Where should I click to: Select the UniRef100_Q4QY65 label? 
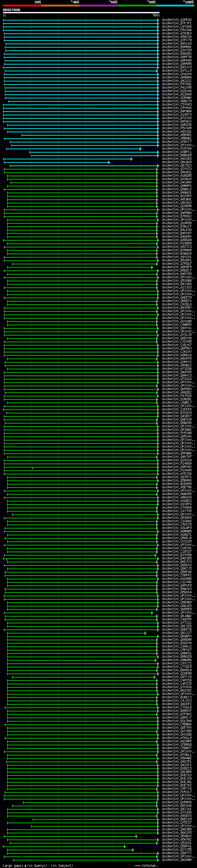click(x=177, y=372)
